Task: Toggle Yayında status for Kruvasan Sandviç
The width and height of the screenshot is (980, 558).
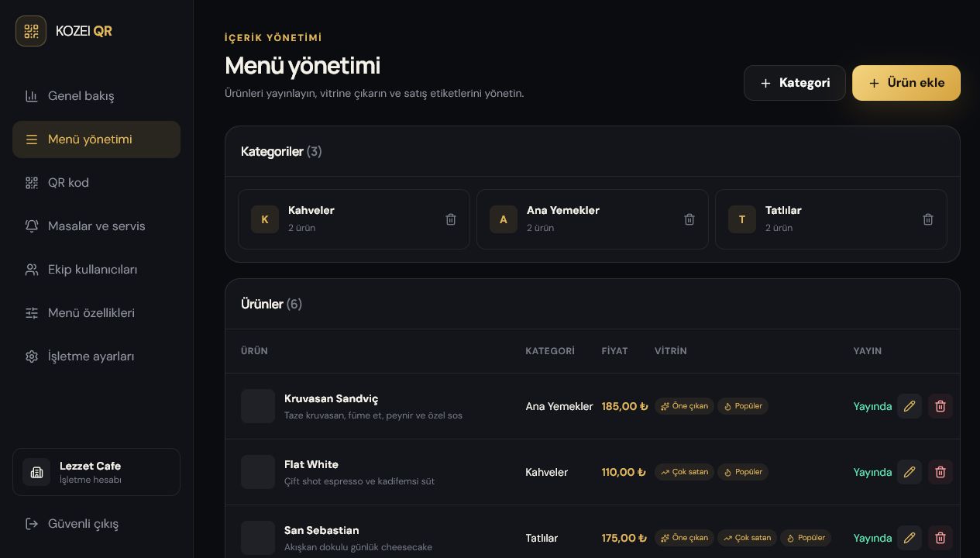Action: point(872,406)
